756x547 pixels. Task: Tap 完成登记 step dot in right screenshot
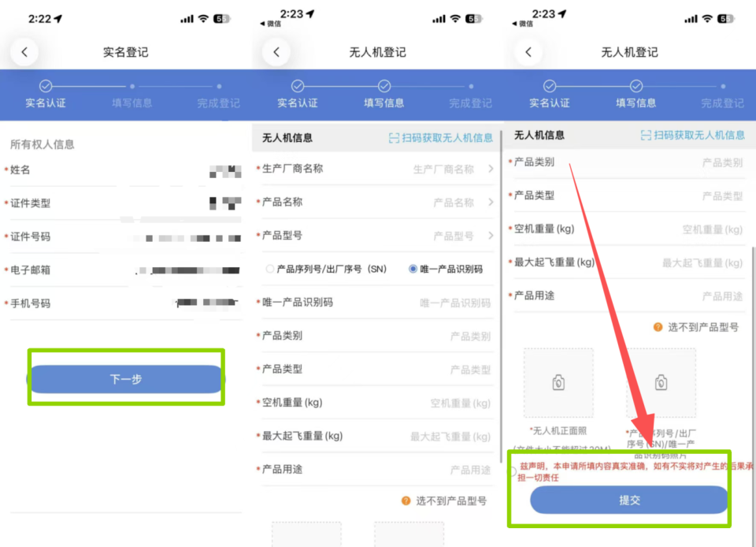coord(723,87)
